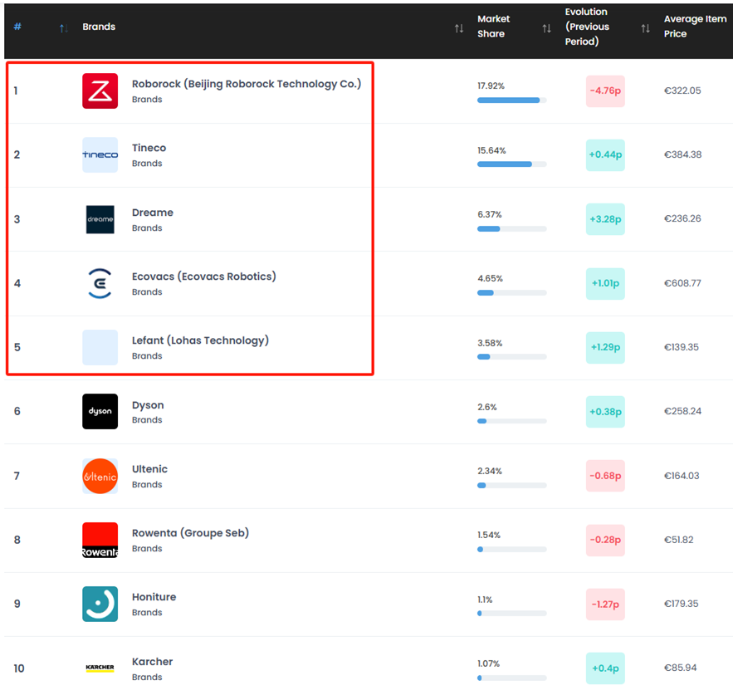733x700 pixels.
Task: Click the black Dyson logo
Action: pos(100,412)
